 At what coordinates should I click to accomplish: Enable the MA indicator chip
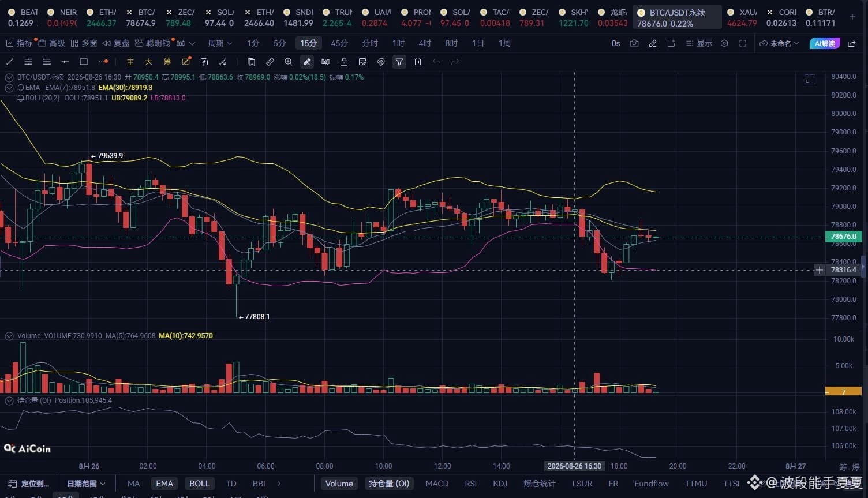pos(133,484)
